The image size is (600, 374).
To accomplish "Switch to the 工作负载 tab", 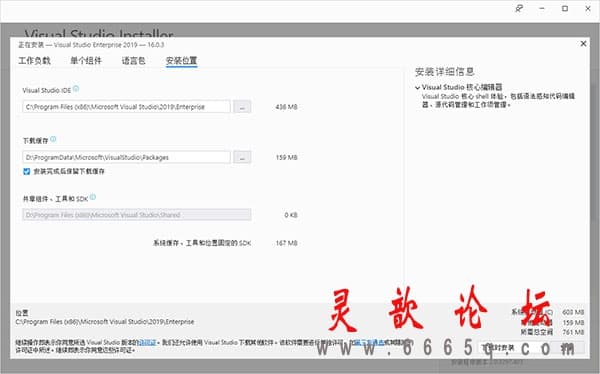I will [x=34, y=60].
